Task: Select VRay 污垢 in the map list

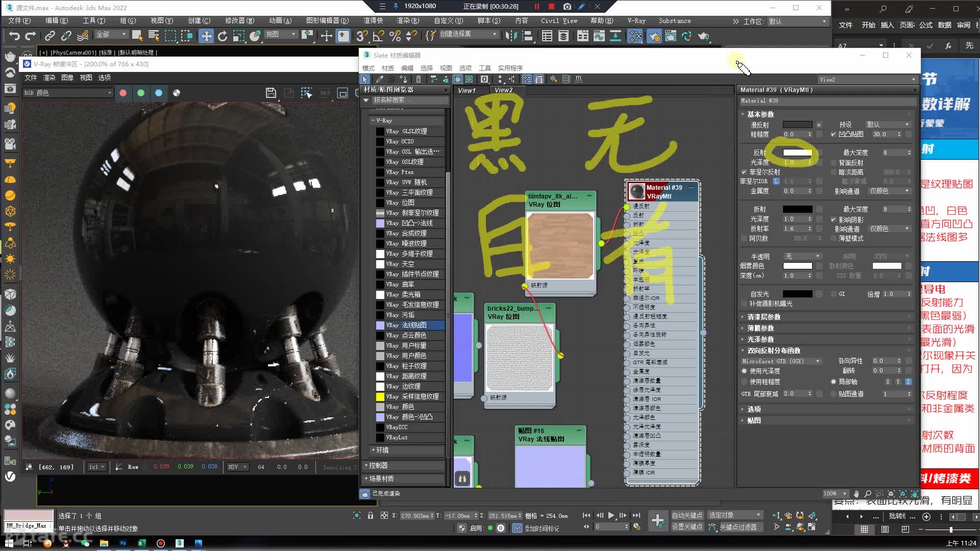Action: pyautogui.click(x=409, y=315)
